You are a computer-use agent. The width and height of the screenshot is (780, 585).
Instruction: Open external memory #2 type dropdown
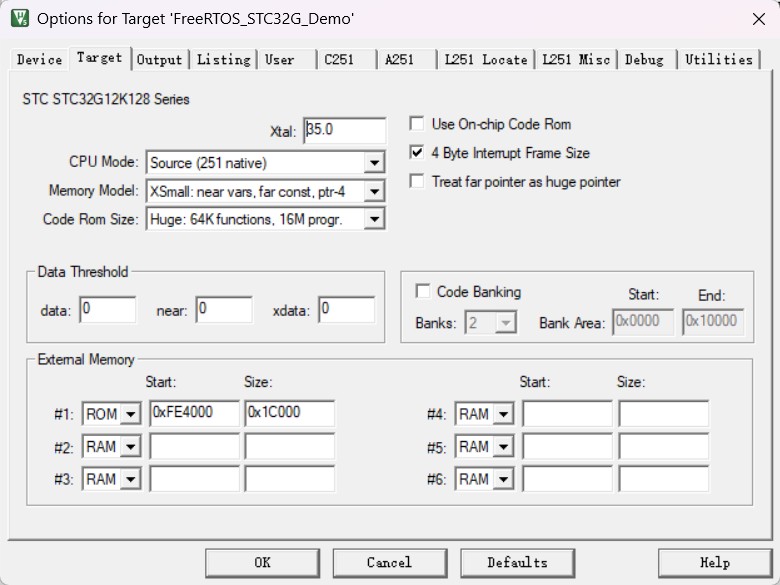point(131,447)
